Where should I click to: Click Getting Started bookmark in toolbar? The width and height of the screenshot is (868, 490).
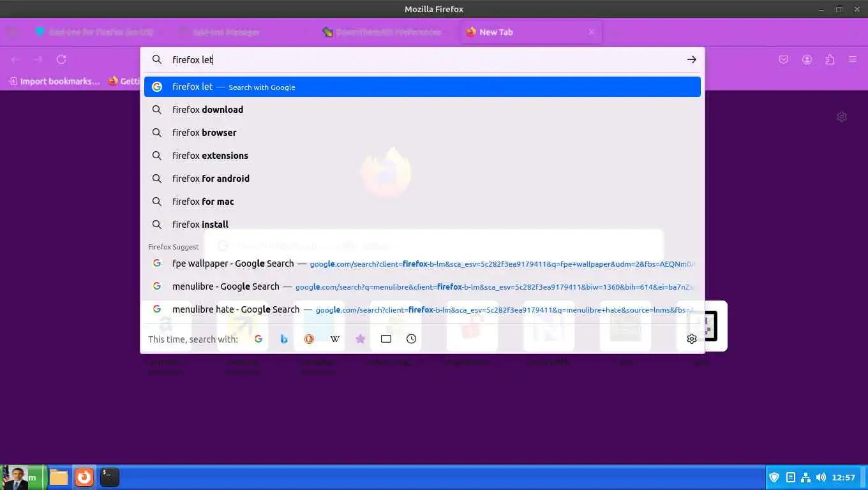pyautogui.click(x=124, y=81)
